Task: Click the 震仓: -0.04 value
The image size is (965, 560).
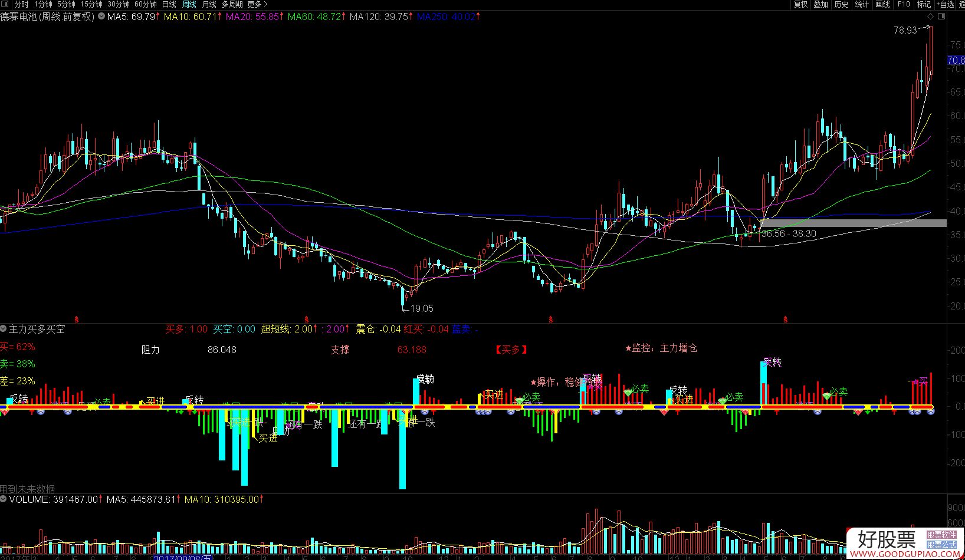Action: point(378,329)
